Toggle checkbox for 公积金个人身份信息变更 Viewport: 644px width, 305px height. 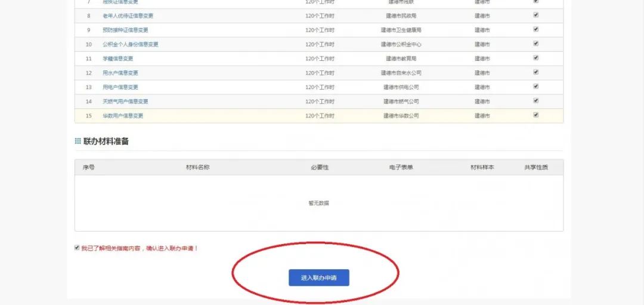(535, 44)
